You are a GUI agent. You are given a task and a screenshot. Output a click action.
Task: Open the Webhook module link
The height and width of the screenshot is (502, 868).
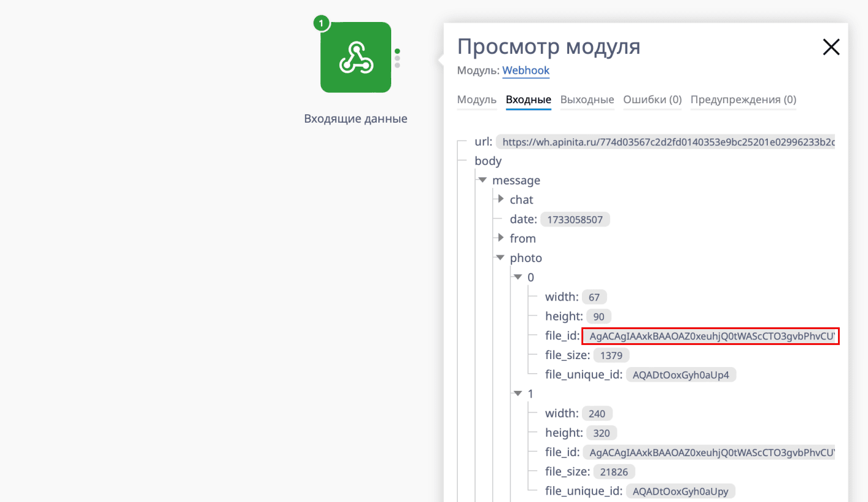click(526, 70)
